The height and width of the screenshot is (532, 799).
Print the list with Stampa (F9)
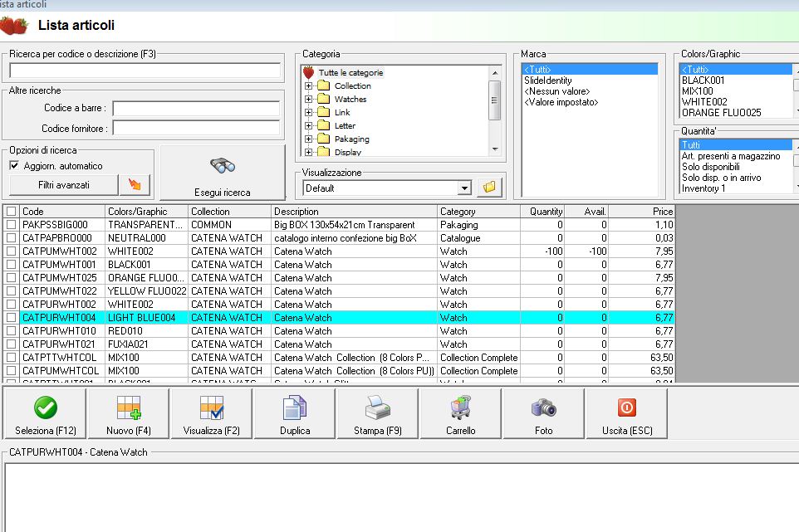click(378, 413)
